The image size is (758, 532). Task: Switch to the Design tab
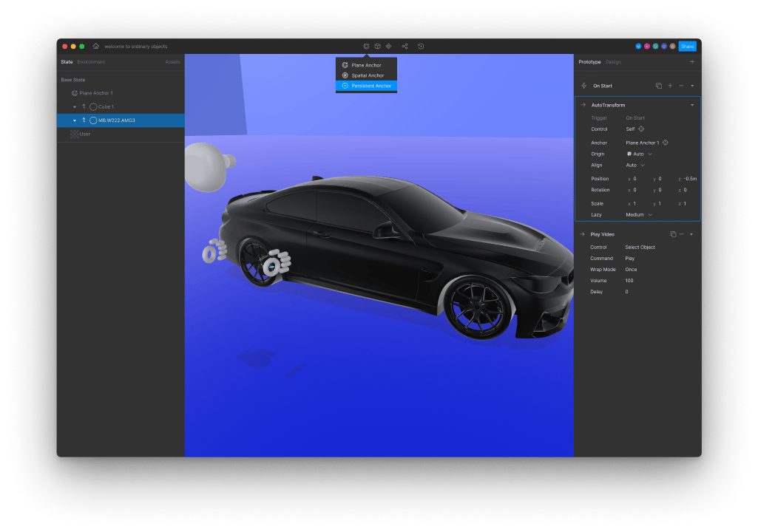click(x=613, y=62)
